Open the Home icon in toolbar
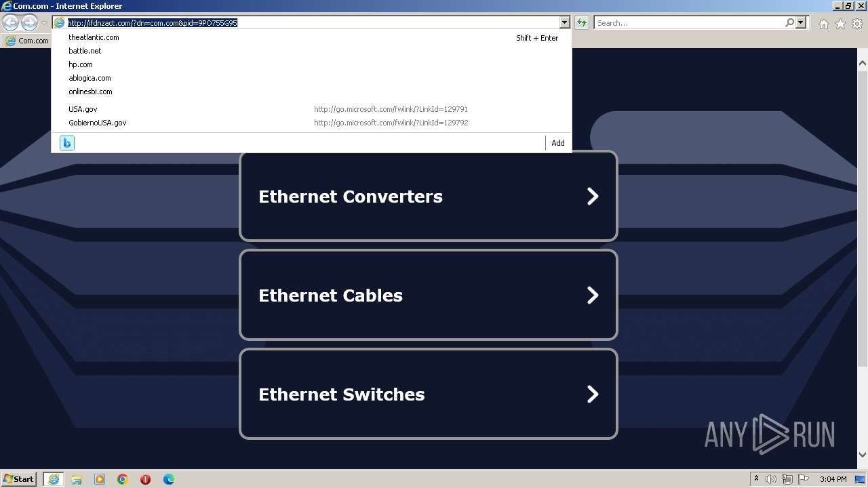The width and height of the screenshot is (868, 488). tap(823, 24)
